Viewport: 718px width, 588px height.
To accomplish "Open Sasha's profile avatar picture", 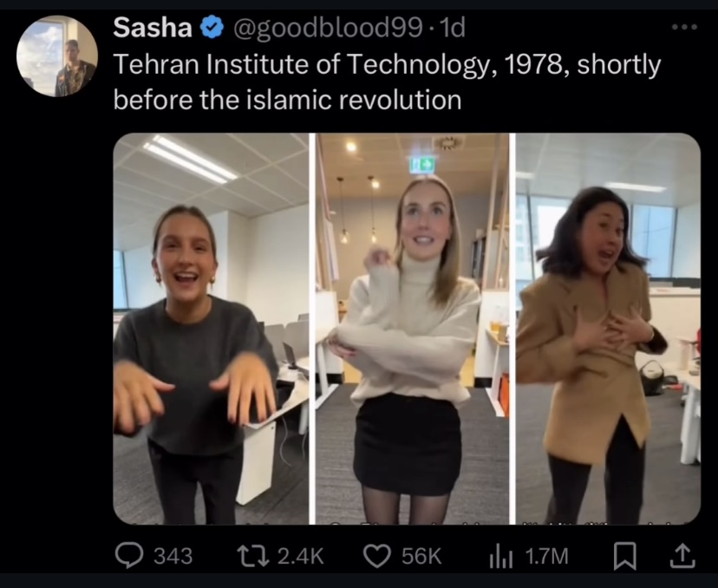I will 57,56.
